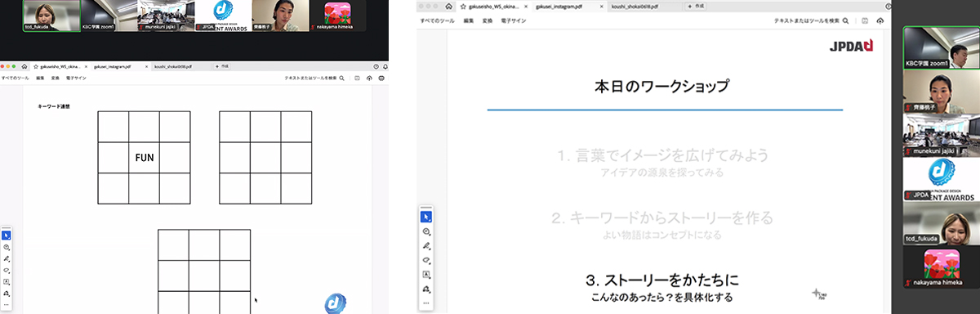Click JPDA logo on the slide
Viewport: 980px width, 314px height.
click(851, 46)
